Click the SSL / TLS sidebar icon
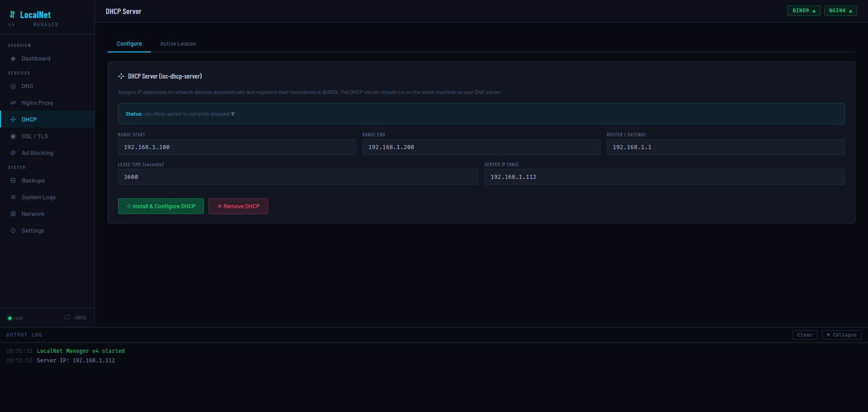The image size is (868, 412). pyautogui.click(x=13, y=136)
